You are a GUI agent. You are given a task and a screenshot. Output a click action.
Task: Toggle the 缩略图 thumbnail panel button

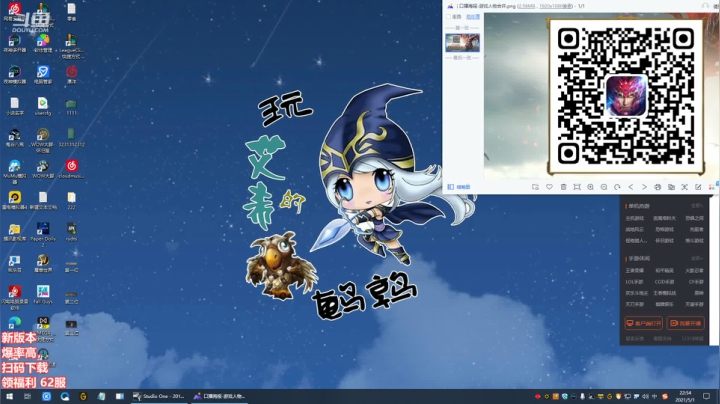(x=459, y=187)
